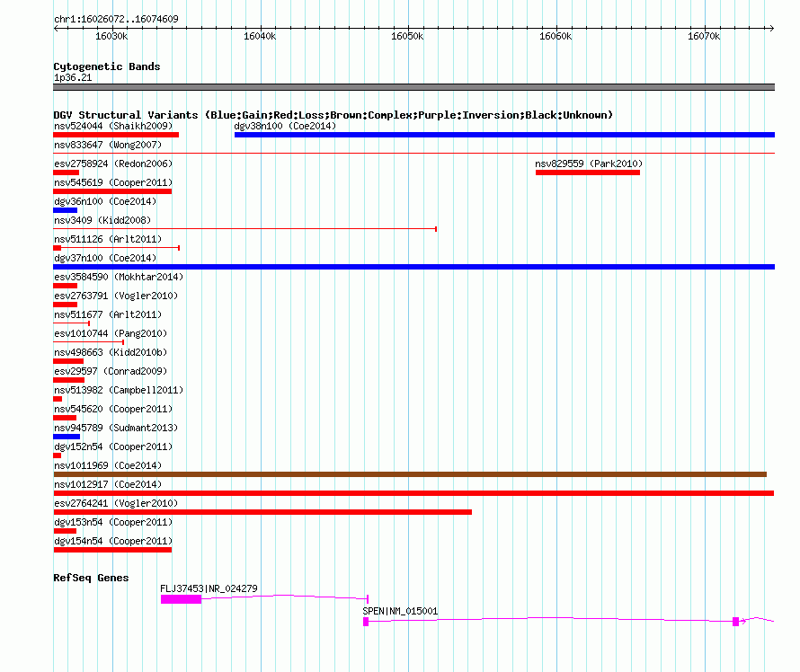
Task: Click the red bar under esv2764241
Action: coord(262,512)
